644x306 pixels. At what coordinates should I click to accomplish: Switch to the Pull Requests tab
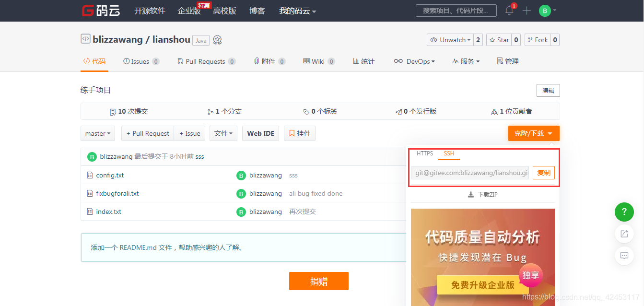[206, 61]
